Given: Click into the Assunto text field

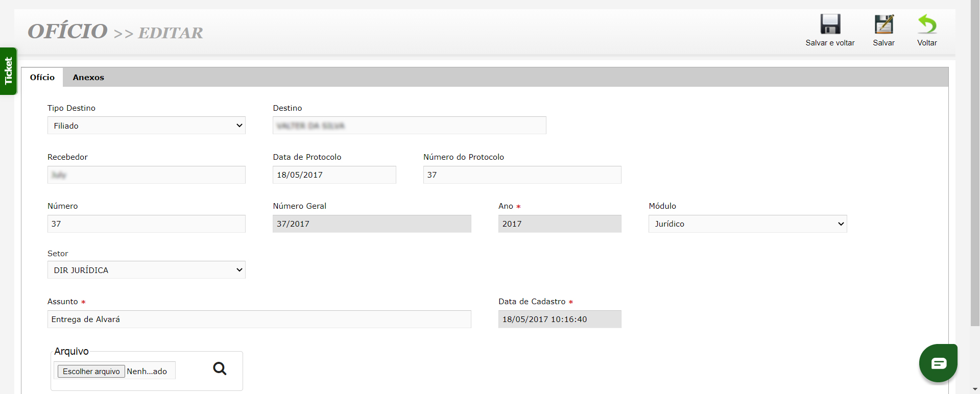Looking at the screenshot, I should [259, 319].
